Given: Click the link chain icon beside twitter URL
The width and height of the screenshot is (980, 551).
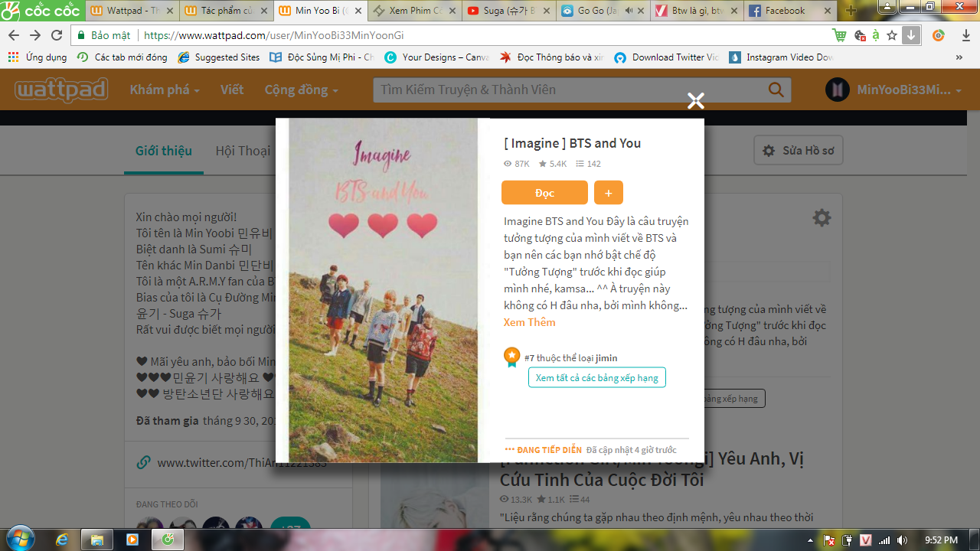Looking at the screenshot, I should click(143, 463).
